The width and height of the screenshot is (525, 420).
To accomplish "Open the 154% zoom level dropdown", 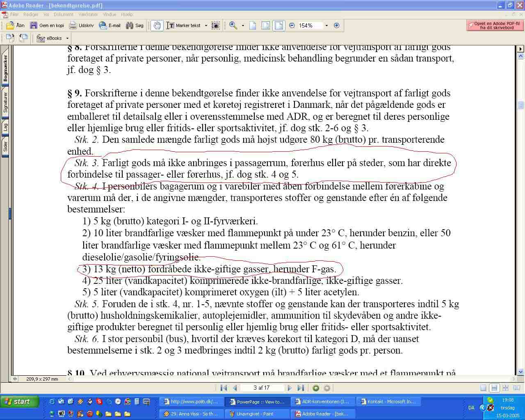I will coord(326,25).
